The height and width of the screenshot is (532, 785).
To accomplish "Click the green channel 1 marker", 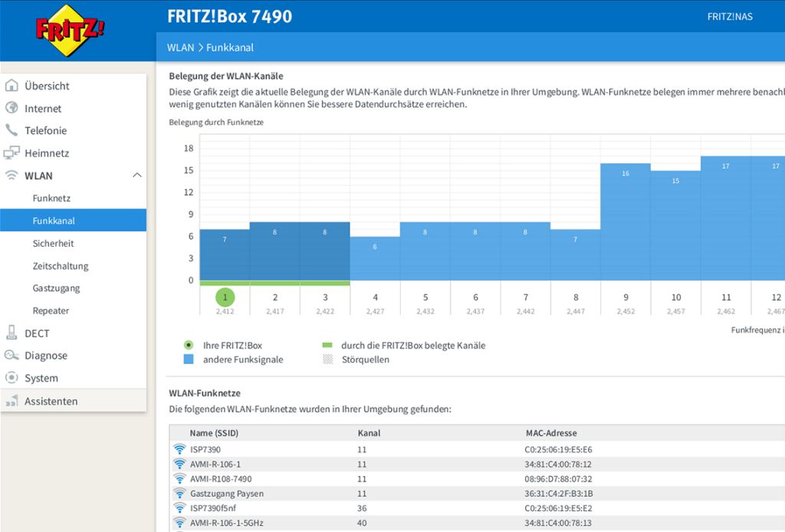I will [x=225, y=297].
